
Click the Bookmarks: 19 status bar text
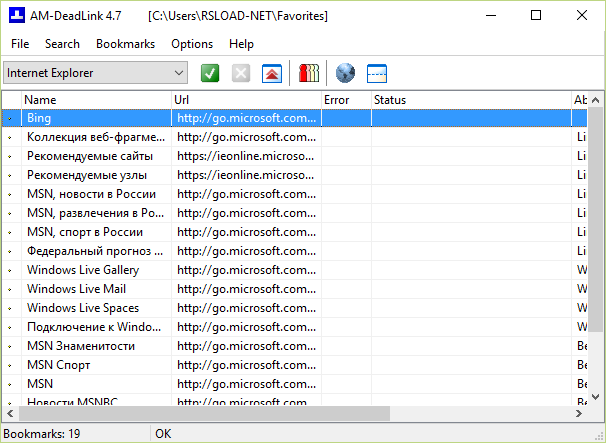(x=42, y=434)
